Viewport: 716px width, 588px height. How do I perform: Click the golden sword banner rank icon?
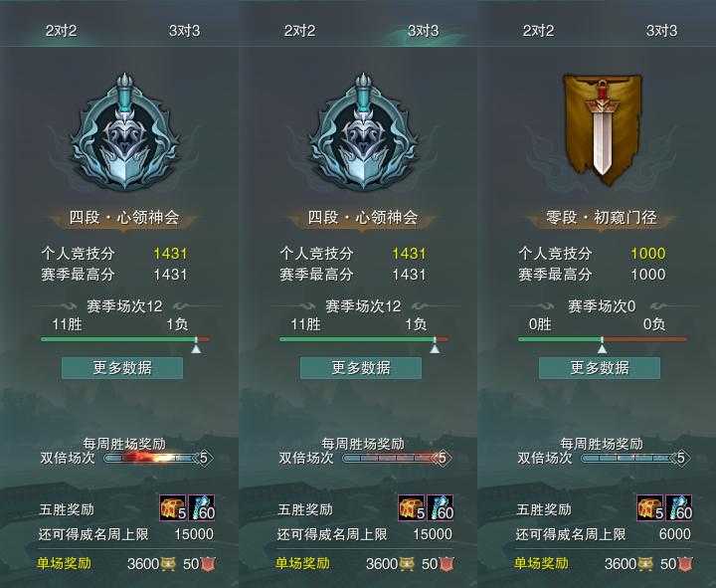(603, 128)
